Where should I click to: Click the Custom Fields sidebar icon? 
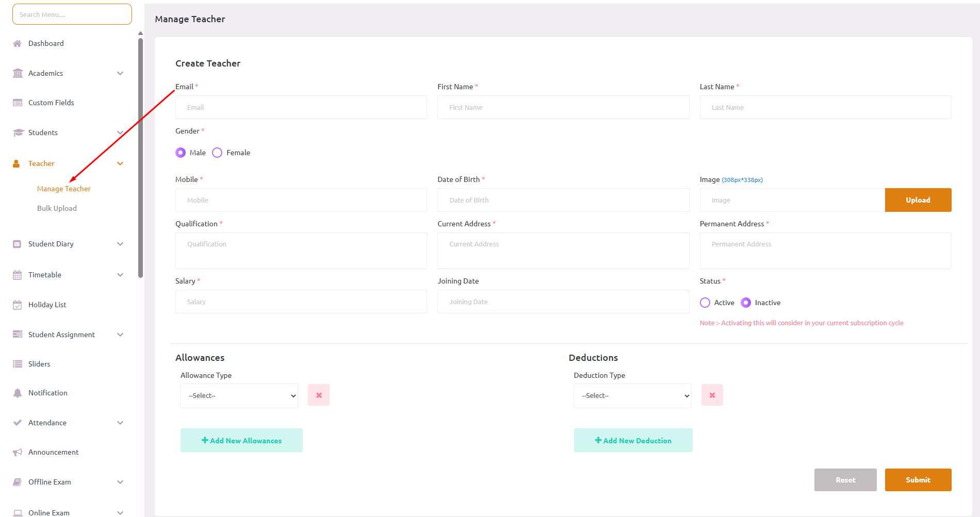coord(18,103)
